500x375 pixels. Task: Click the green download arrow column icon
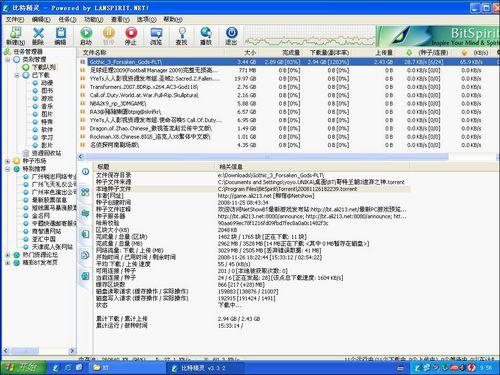tap(409, 53)
